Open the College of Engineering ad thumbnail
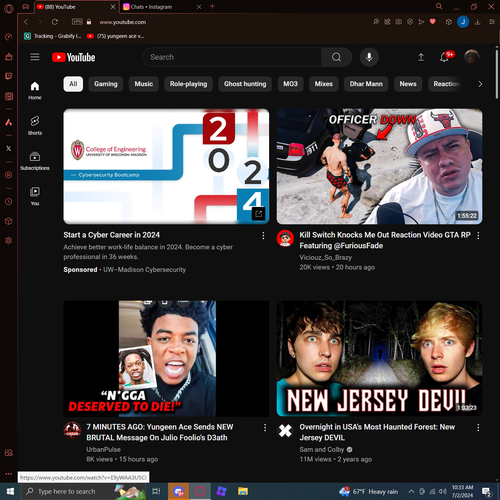 (166, 166)
